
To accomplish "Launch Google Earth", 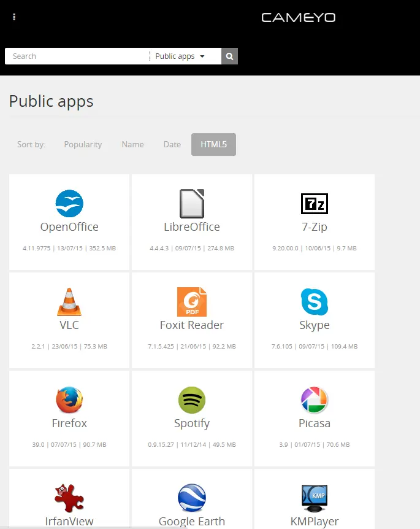I will [x=192, y=498].
